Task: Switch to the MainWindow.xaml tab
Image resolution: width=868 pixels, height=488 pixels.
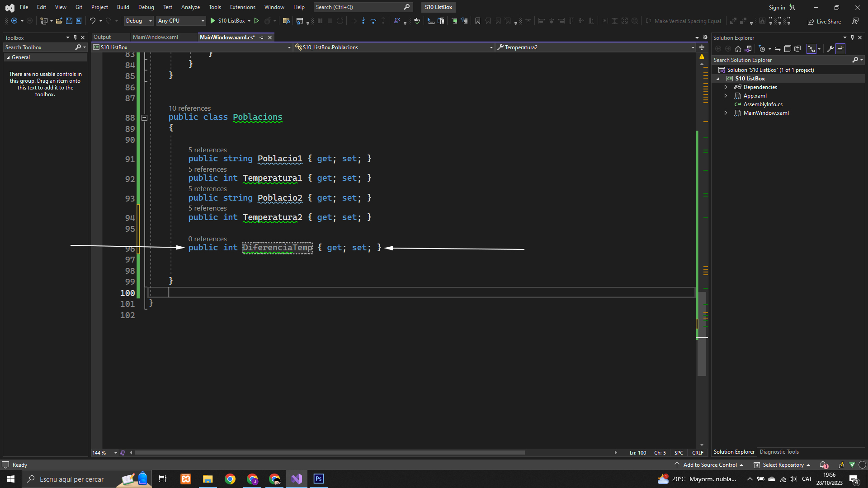Action: (x=155, y=37)
